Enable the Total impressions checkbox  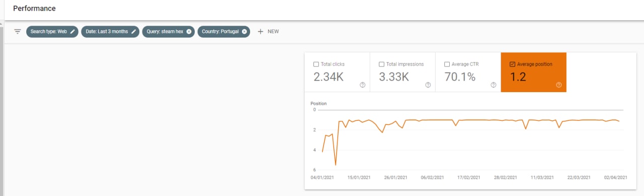(x=381, y=64)
